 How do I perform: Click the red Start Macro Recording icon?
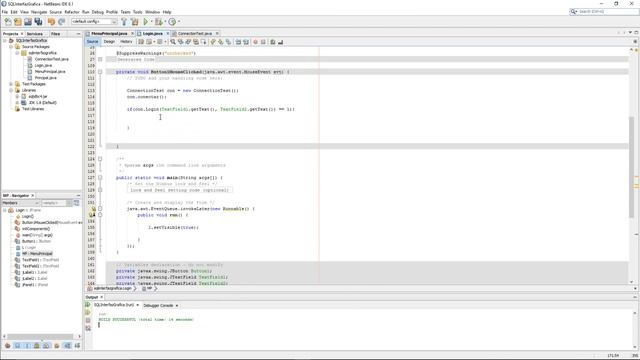[256, 42]
